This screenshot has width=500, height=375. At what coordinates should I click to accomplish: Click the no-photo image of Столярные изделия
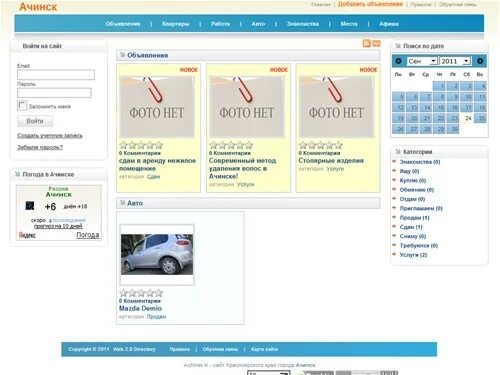(336, 107)
